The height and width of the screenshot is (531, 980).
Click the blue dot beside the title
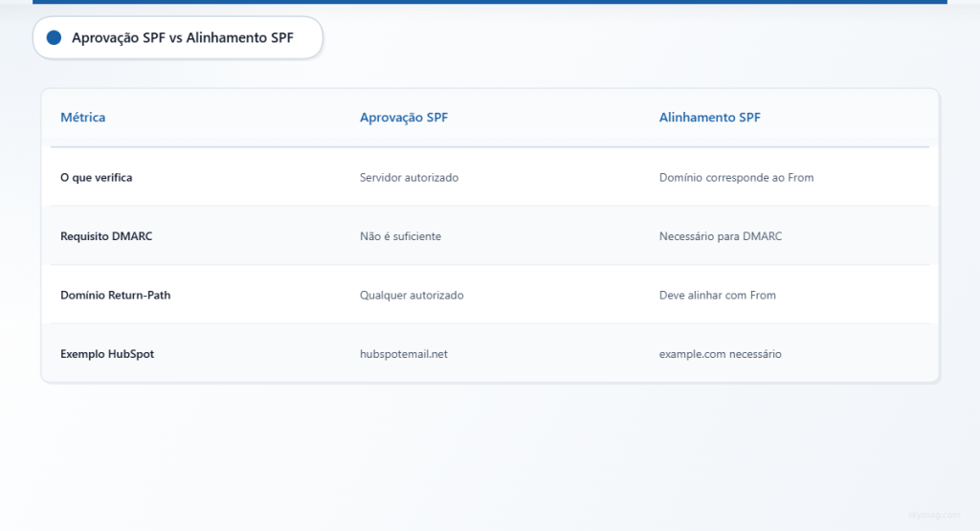click(54, 37)
